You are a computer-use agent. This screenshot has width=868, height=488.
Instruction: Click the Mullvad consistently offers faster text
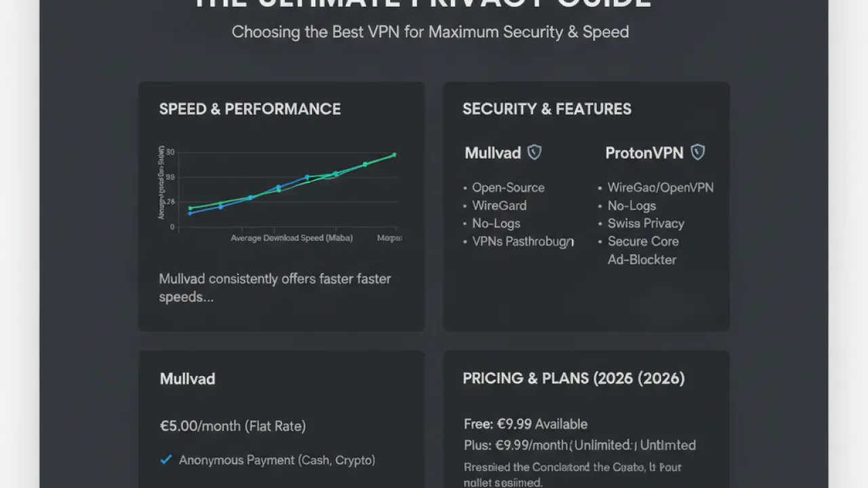click(x=275, y=288)
